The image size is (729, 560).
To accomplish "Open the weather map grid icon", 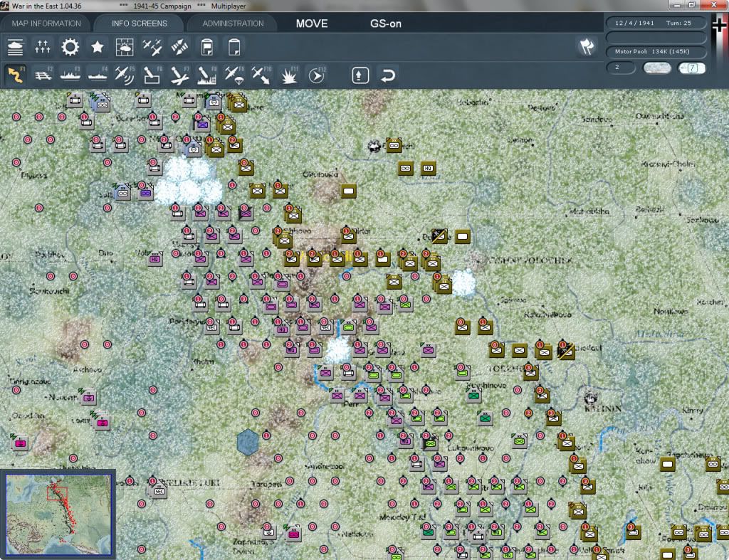I will tap(125, 48).
